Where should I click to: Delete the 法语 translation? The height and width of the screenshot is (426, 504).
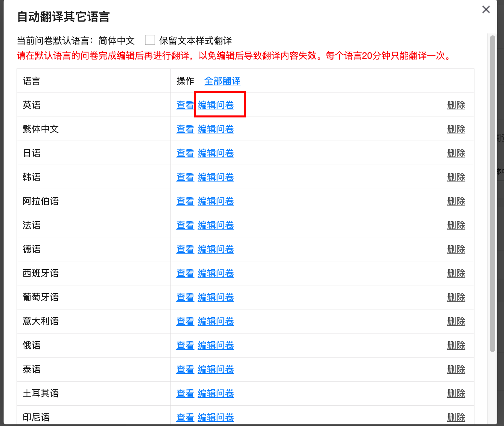click(456, 225)
